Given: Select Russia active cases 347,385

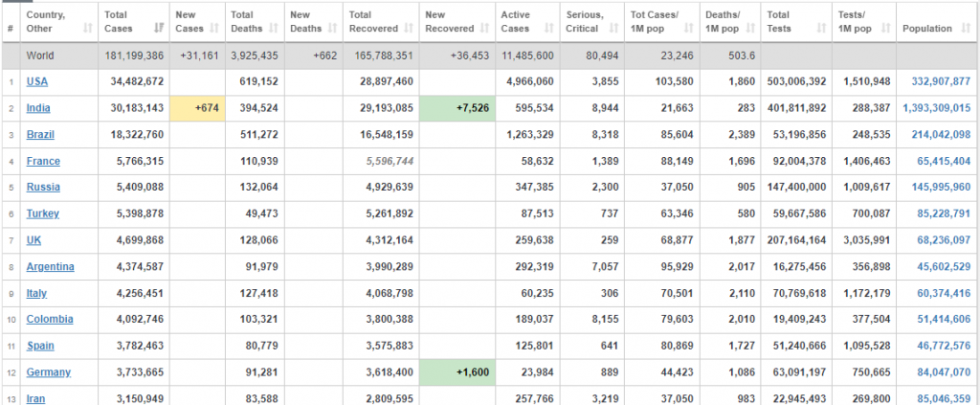Looking at the screenshot, I should tap(534, 187).
